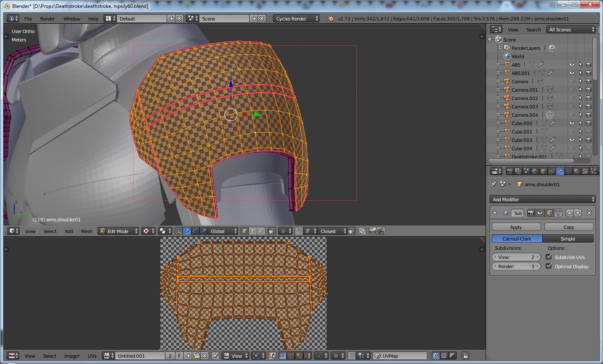Viewport: 603px width, 364px height.
Task: Open the Constraints properties tab chain icon
Action: pos(551,171)
